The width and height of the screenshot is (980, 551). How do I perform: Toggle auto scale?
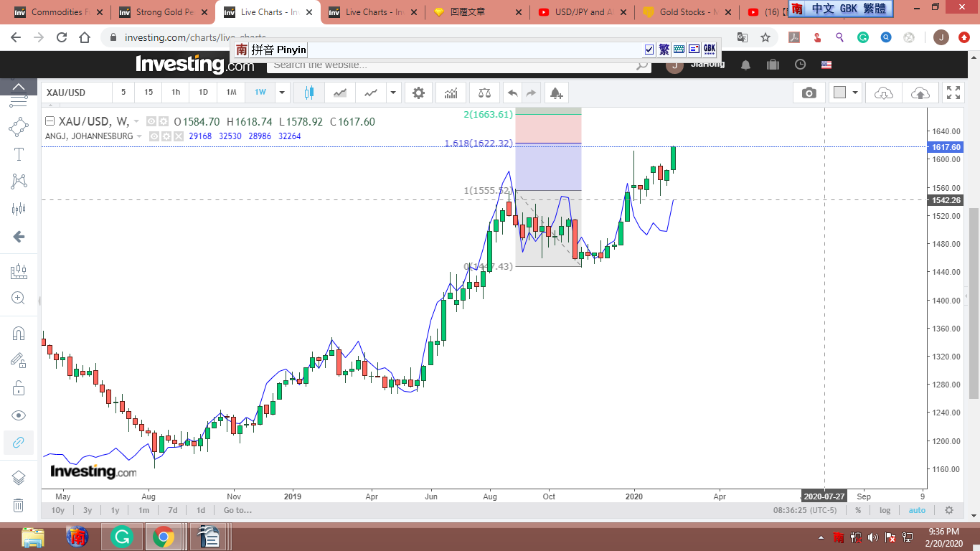pyautogui.click(x=917, y=510)
